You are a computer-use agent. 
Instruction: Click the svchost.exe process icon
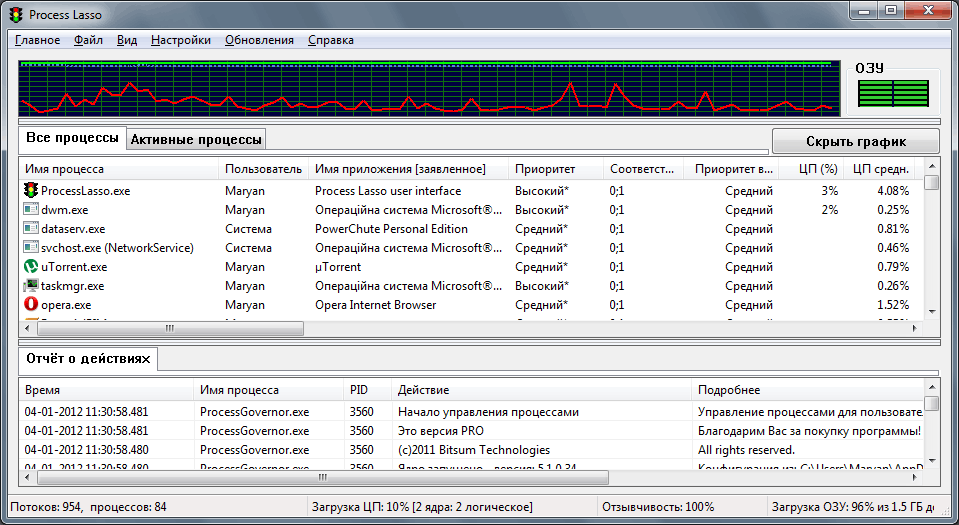tap(31, 247)
